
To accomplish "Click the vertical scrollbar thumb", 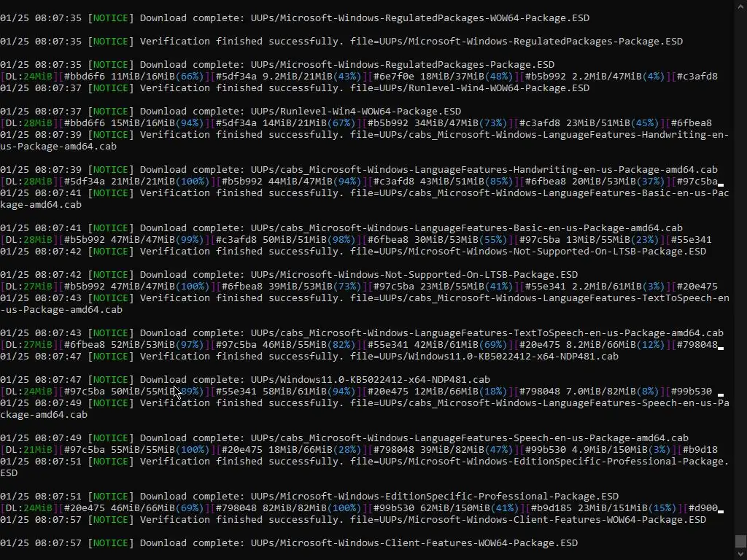I will 740,542.
